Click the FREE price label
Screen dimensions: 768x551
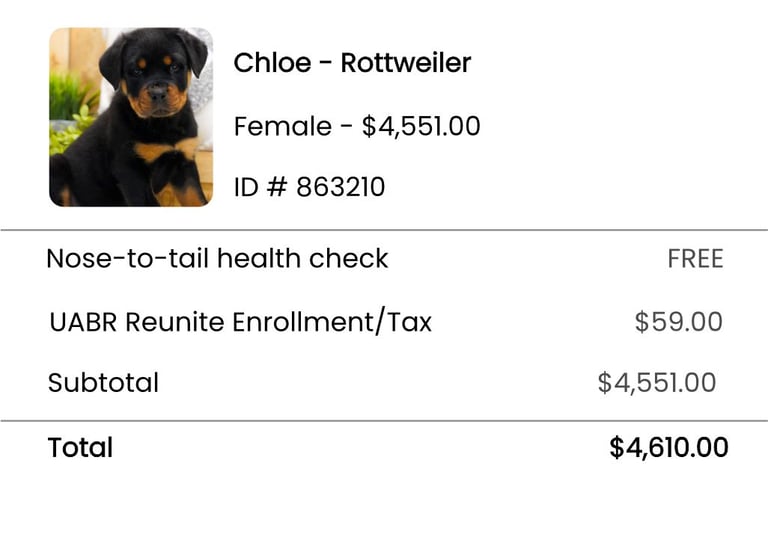pos(696,259)
